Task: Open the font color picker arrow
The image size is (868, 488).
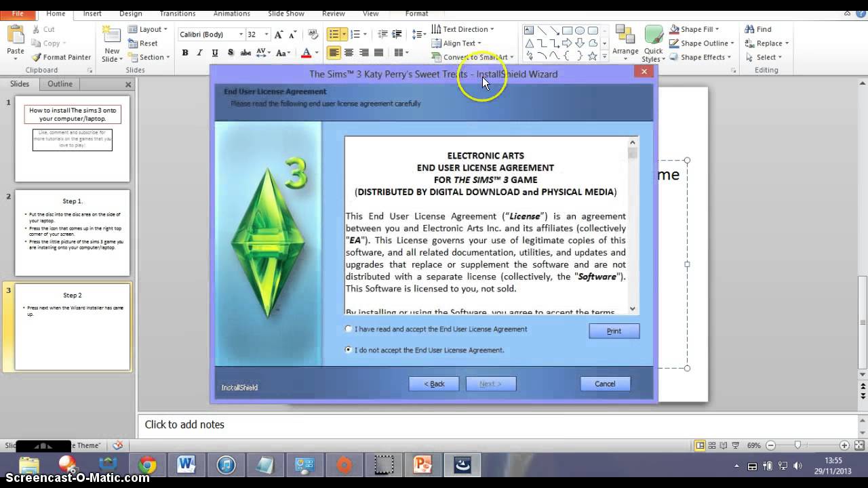Action: (x=317, y=53)
